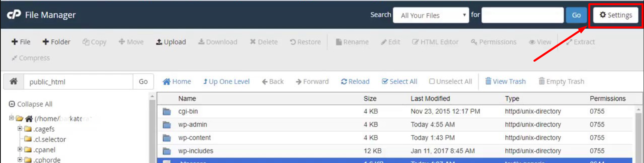
Task: Open the Settings gear button
Action: click(616, 15)
